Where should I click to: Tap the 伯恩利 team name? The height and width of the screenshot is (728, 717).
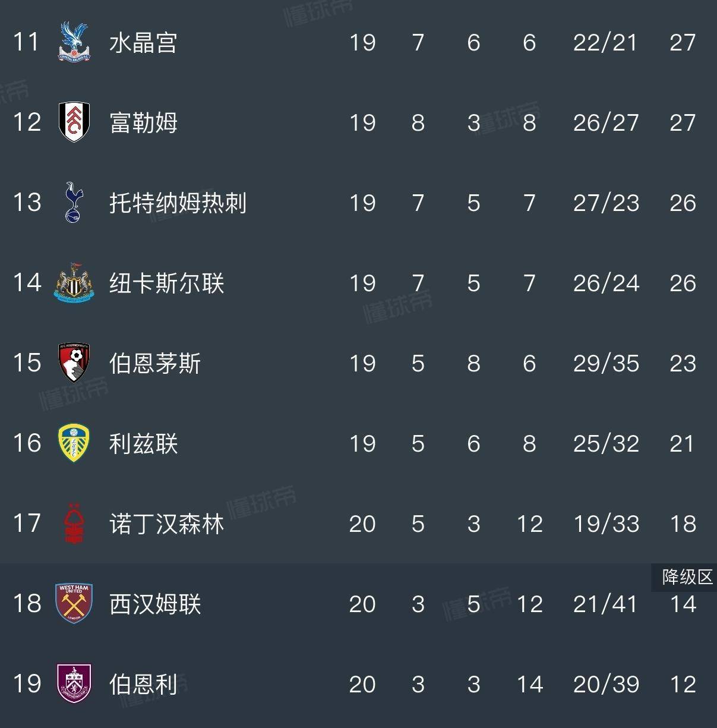(143, 684)
